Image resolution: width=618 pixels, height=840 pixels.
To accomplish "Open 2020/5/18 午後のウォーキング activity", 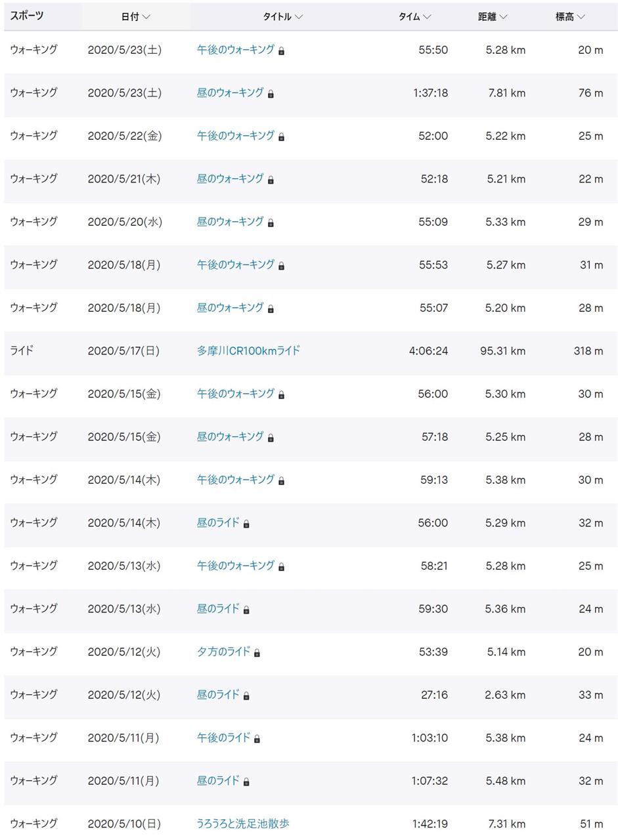I will click(235, 264).
